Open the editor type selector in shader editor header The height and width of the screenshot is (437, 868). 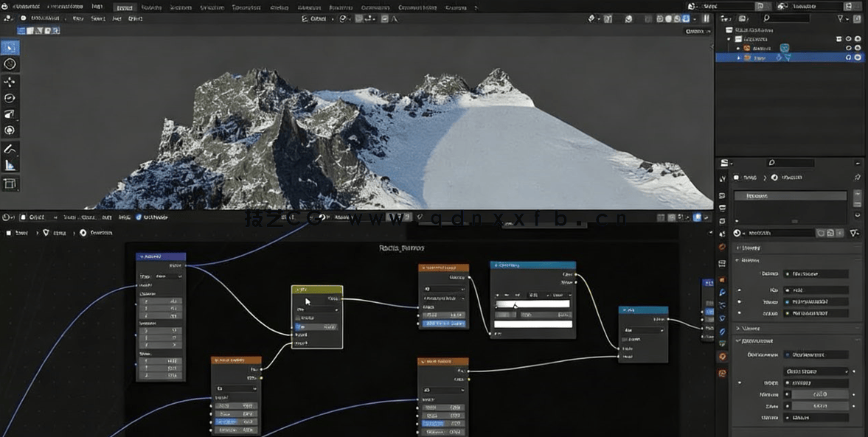pyautogui.click(x=6, y=217)
